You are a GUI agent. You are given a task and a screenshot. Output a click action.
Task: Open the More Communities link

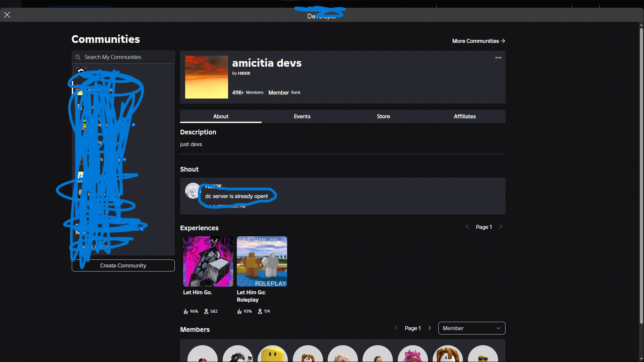point(478,41)
